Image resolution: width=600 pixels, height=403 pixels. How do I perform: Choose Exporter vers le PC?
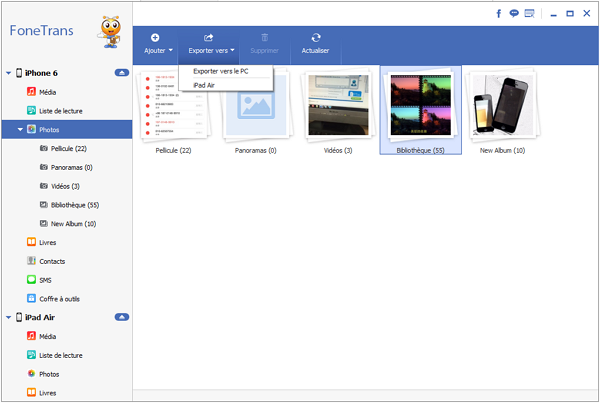pyautogui.click(x=221, y=71)
